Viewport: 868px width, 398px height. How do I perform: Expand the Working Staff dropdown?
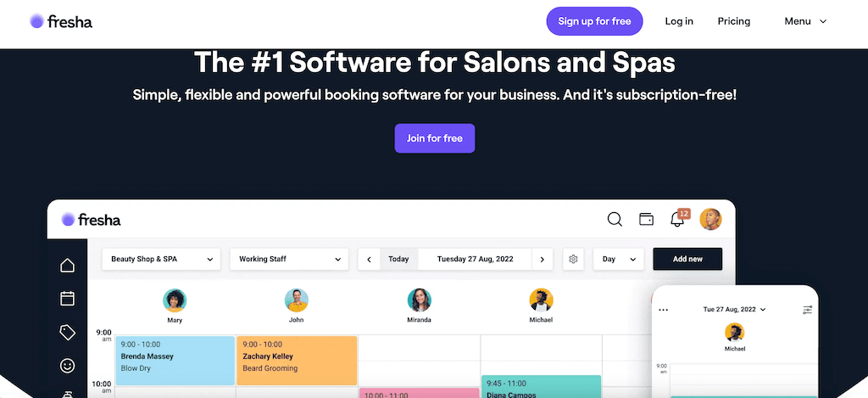pos(289,259)
